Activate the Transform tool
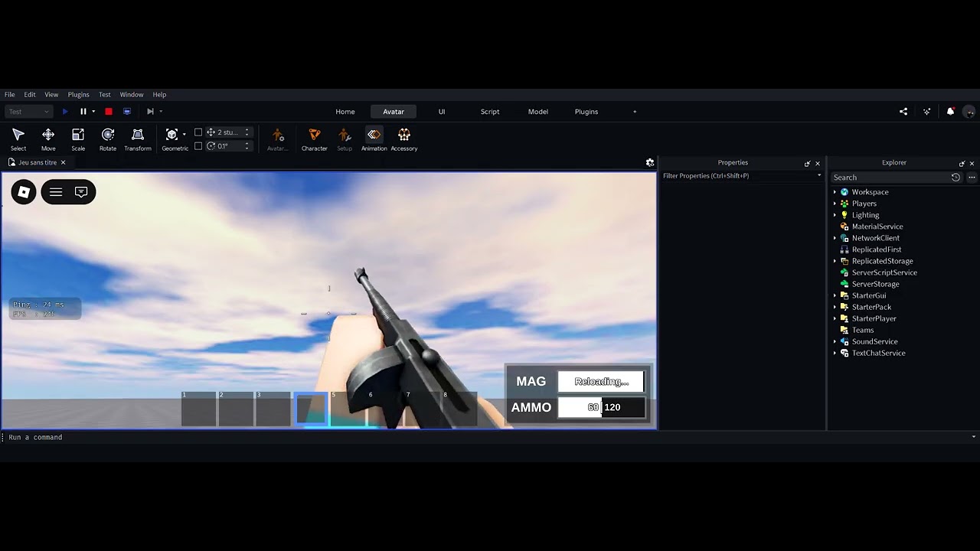The image size is (980, 551). pos(138,135)
